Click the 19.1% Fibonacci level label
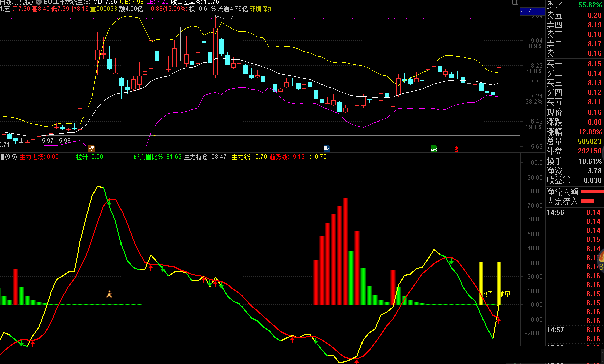 click(534, 127)
